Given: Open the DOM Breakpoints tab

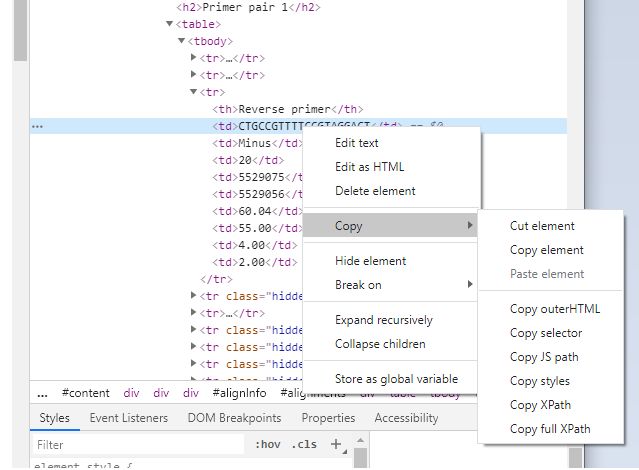Looking at the screenshot, I should [234, 418].
